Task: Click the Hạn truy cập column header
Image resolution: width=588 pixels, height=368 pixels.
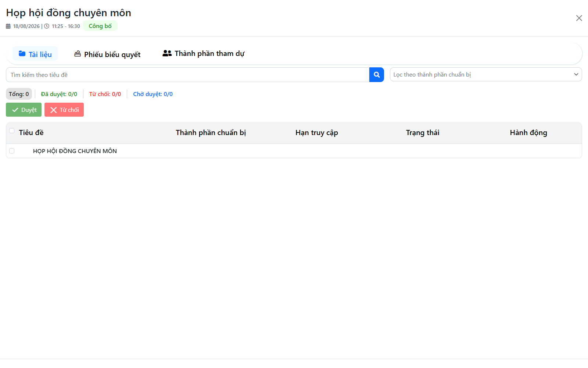Action: [317, 132]
